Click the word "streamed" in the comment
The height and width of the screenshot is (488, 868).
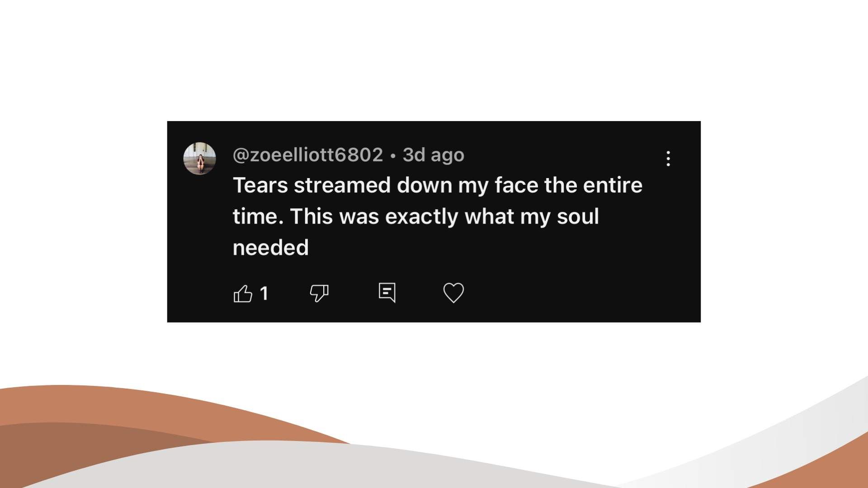[x=342, y=185]
